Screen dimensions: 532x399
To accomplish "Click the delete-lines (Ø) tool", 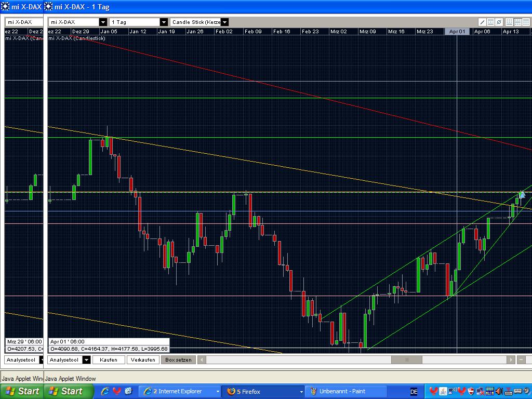I will (499, 22).
